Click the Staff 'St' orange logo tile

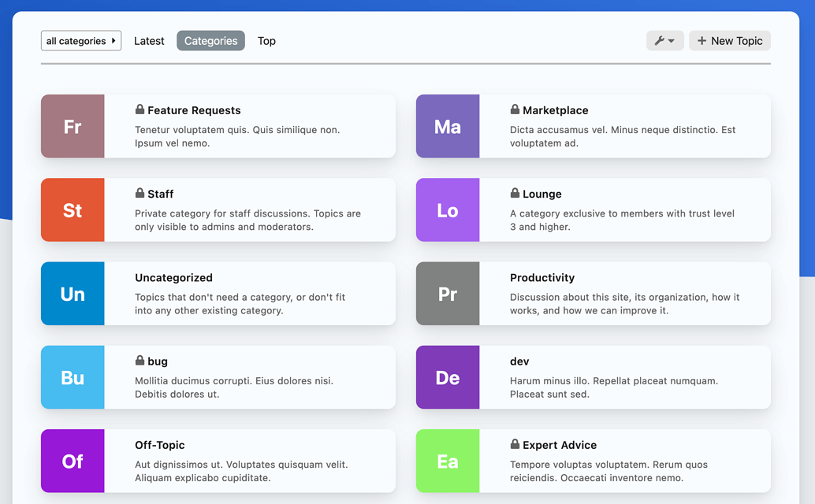73,209
